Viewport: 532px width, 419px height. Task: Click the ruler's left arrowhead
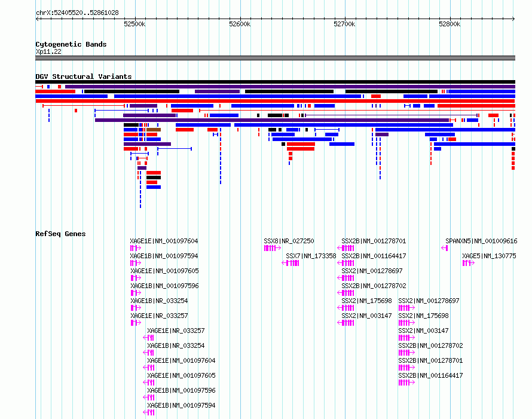tap(37, 19)
